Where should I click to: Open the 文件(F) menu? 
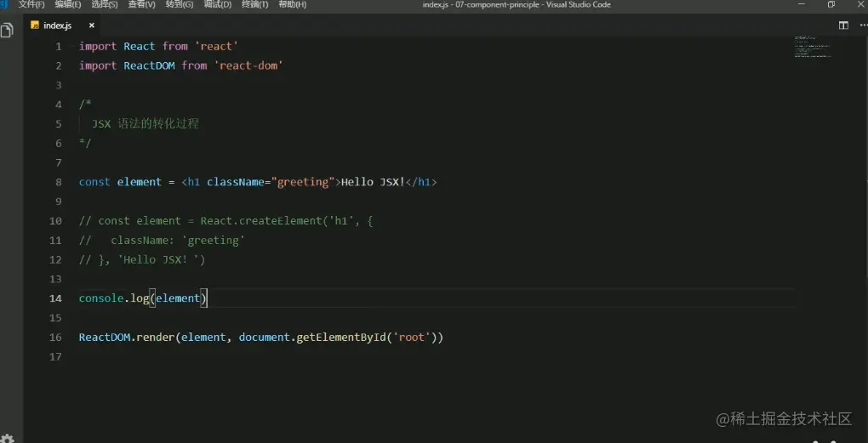[31, 4]
